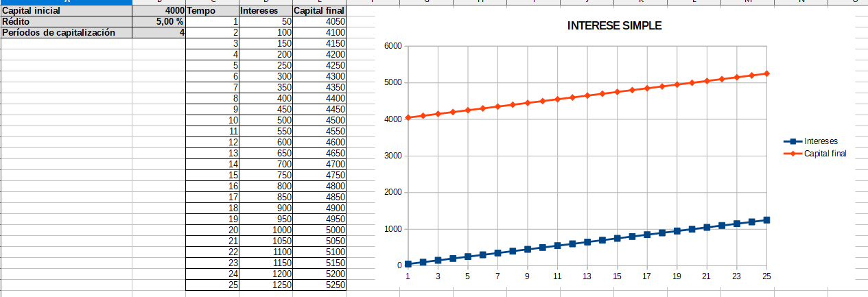Select the Tempo cell with value 10
The width and height of the screenshot is (868, 297).
tap(212, 120)
